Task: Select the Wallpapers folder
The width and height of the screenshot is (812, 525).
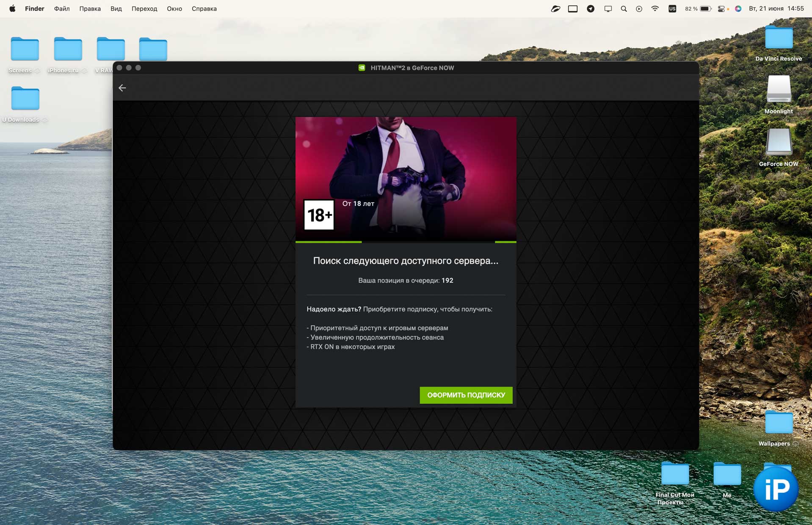Action: pos(779,422)
